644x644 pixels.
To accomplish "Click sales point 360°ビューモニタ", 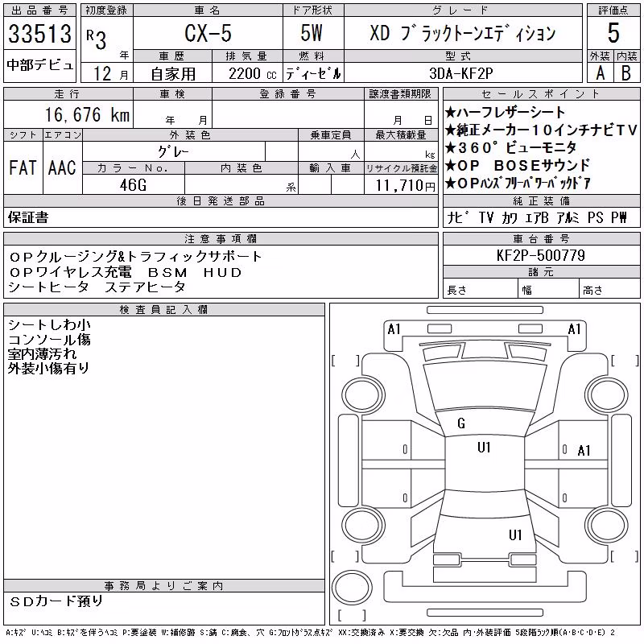I will click(511, 147).
